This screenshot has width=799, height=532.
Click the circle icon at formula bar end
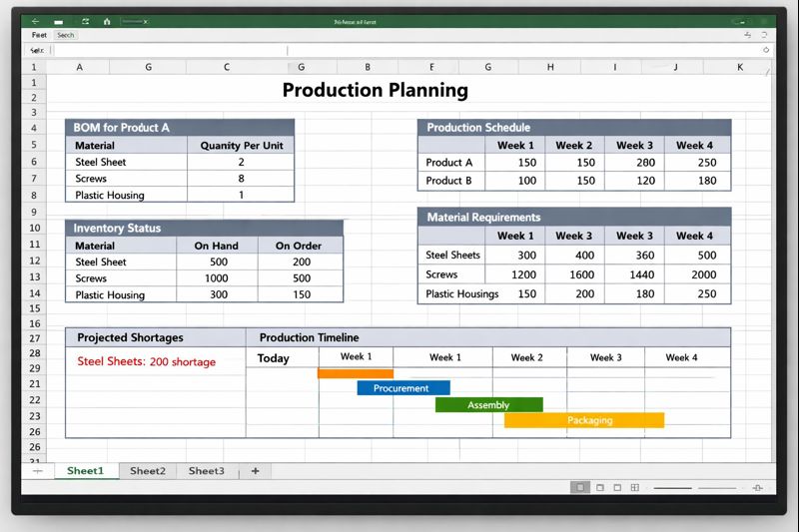[765, 50]
